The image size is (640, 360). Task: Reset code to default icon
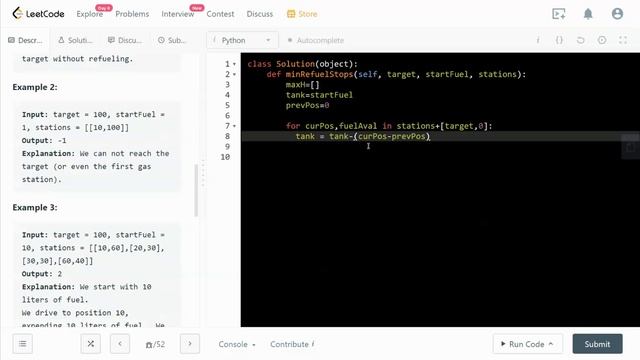[580, 40]
